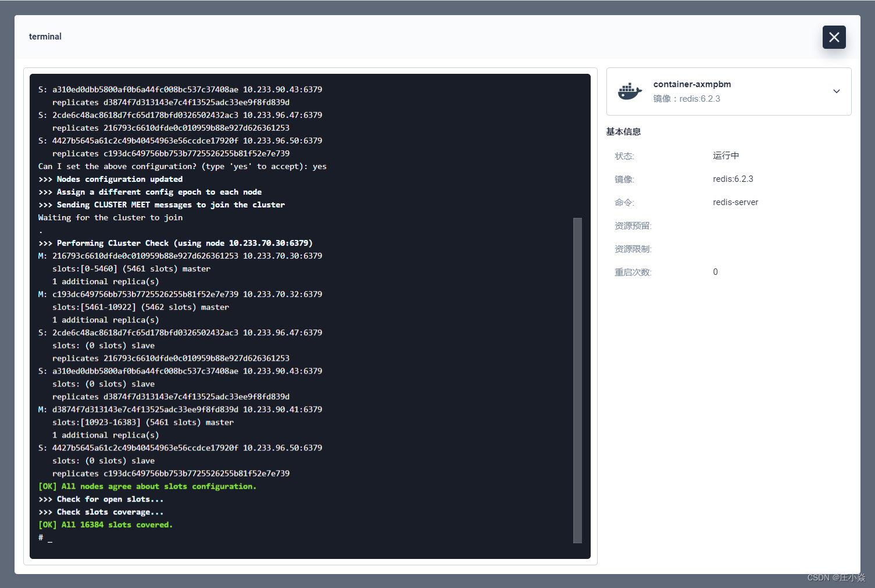Click the 镜像：redis:6.2.3 subtitle
The width and height of the screenshot is (875, 588).
pyautogui.click(x=687, y=99)
